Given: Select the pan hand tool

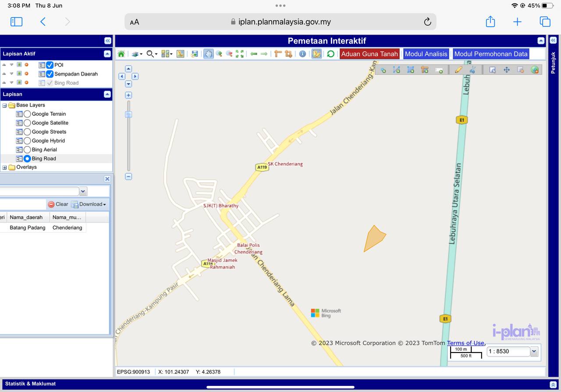Looking at the screenshot, I should click(208, 54).
